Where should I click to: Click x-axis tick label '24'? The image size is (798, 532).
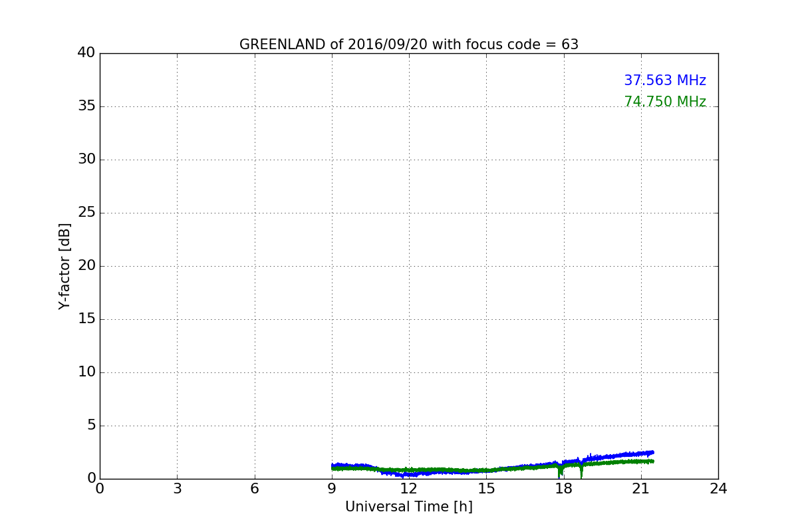[718, 489]
